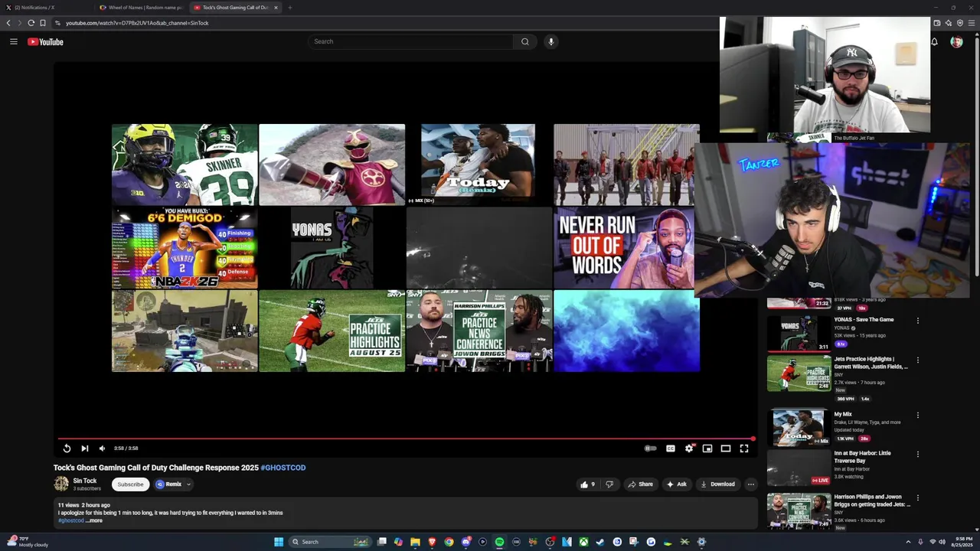This screenshot has width=980, height=551.
Task: Open Practice Highlights August 25 end-screen video
Action: click(332, 331)
